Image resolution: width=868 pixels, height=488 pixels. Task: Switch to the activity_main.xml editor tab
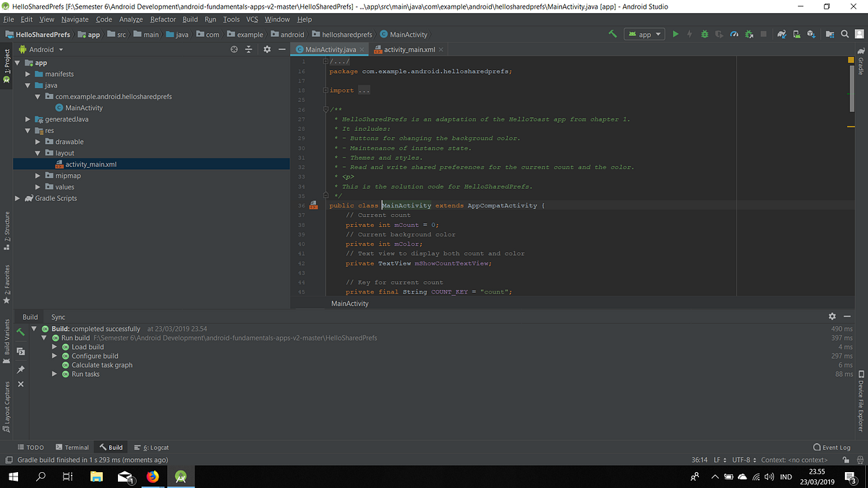pyautogui.click(x=409, y=49)
